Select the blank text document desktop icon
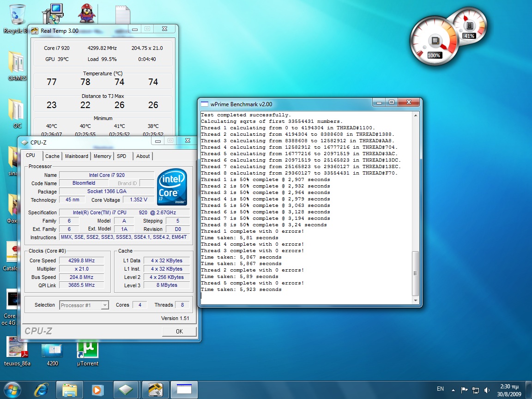Viewport: 532px width, 399px height. point(122,15)
